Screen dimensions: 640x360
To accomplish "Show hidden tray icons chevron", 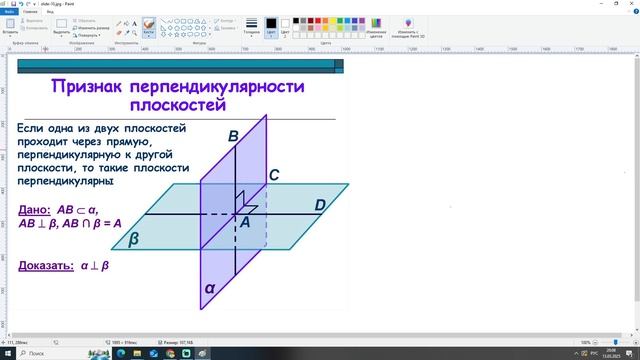I will (x=576, y=353).
